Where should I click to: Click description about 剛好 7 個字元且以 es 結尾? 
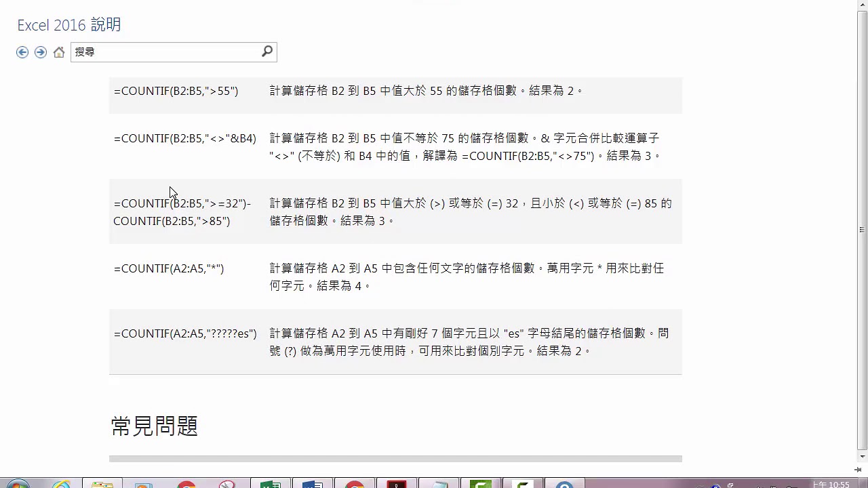tap(469, 342)
